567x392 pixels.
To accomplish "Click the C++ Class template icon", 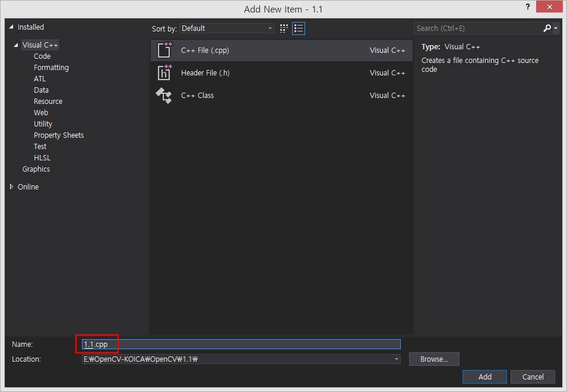I will click(164, 96).
